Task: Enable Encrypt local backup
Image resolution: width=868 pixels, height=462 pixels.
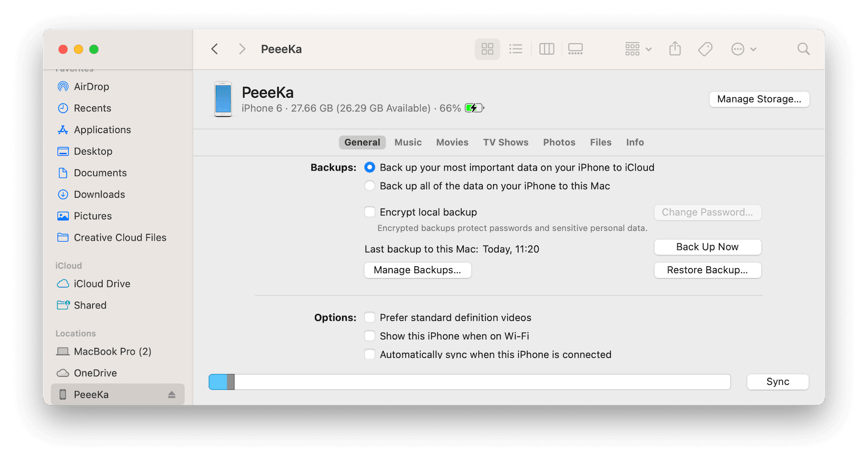Action: 370,212
